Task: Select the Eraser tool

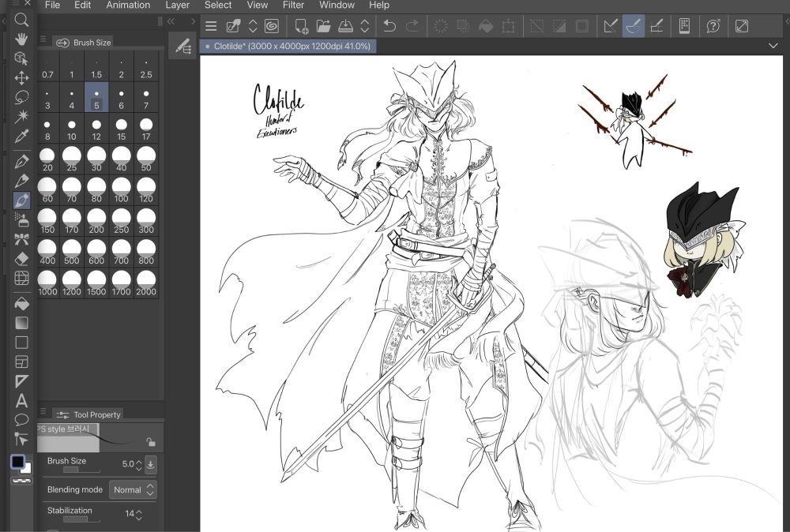Action: point(21,259)
